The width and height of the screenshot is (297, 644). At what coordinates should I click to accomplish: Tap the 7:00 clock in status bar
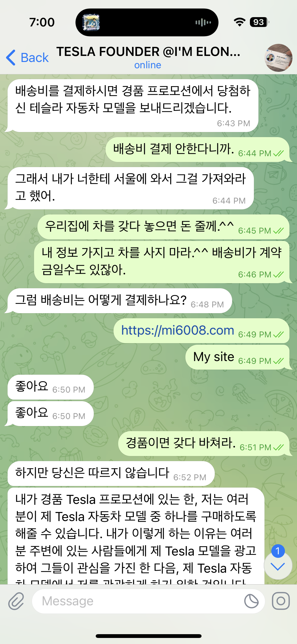[x=42, y=22]
